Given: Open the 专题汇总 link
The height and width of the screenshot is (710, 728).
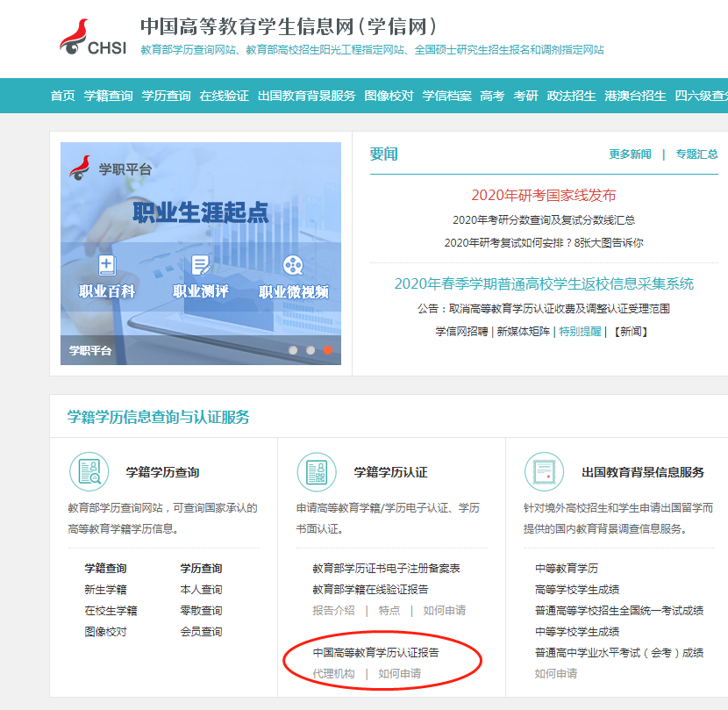Looking at the screenshot, I should pos(696,154).
